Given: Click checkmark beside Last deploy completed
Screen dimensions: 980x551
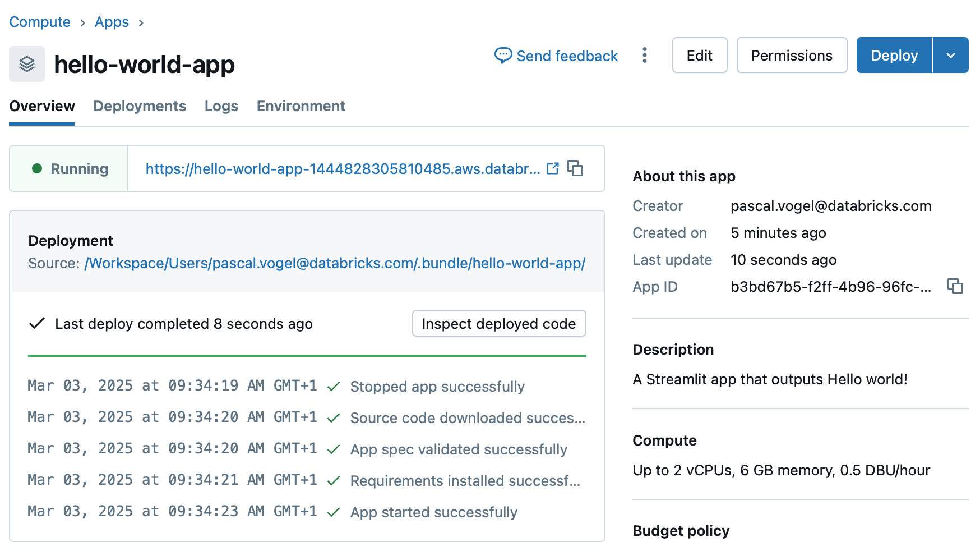Looking at the screenshot, I should click(x=37, y=323).
